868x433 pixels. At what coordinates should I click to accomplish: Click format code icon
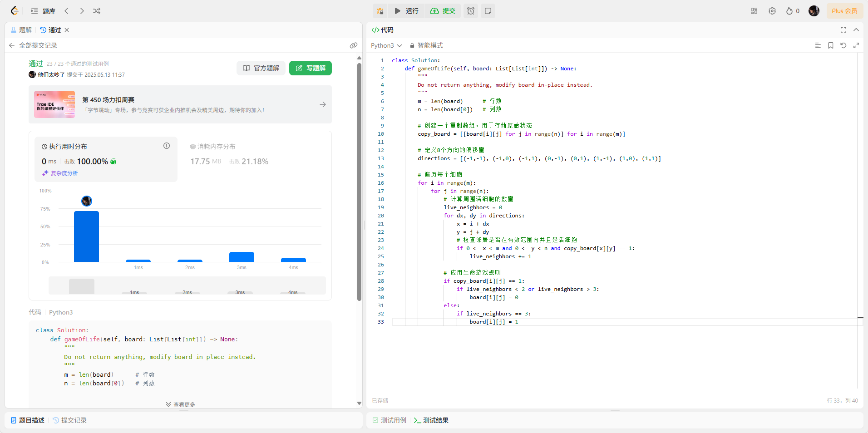818,45
